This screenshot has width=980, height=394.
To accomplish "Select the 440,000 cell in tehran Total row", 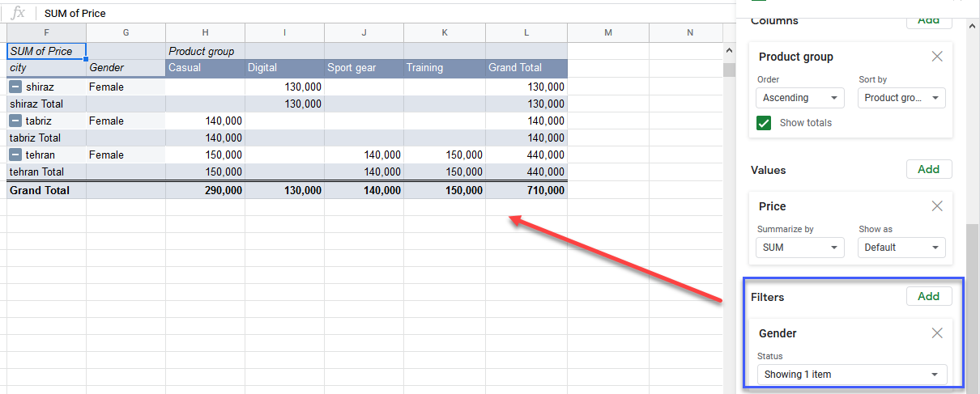I will (x=526, y=172).
